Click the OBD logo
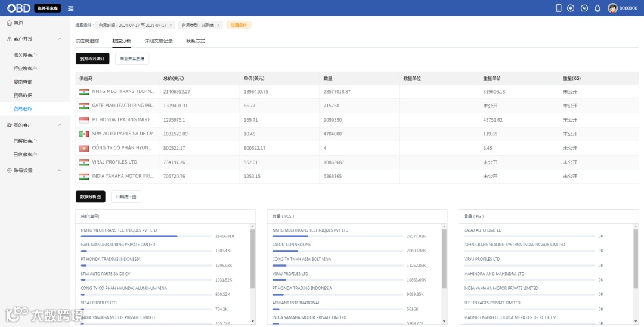The width and height of the screenshot is (644, 327). point(19,8)
